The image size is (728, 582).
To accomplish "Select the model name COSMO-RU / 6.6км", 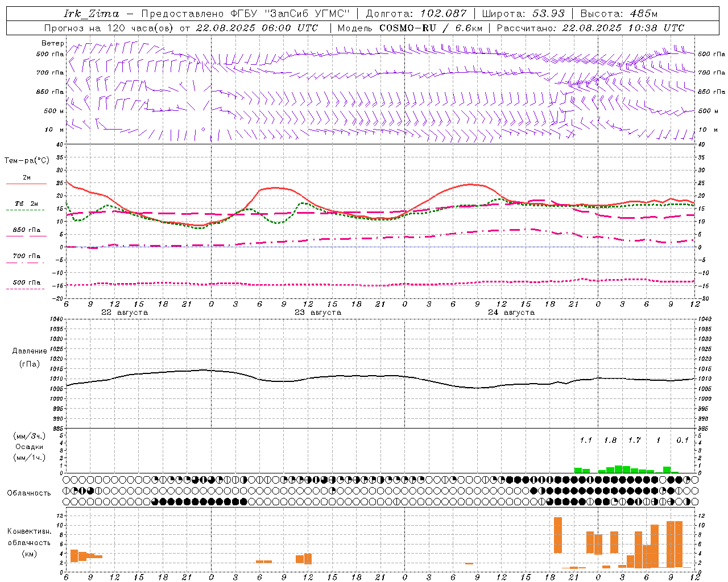I will (x=431, y=28).
